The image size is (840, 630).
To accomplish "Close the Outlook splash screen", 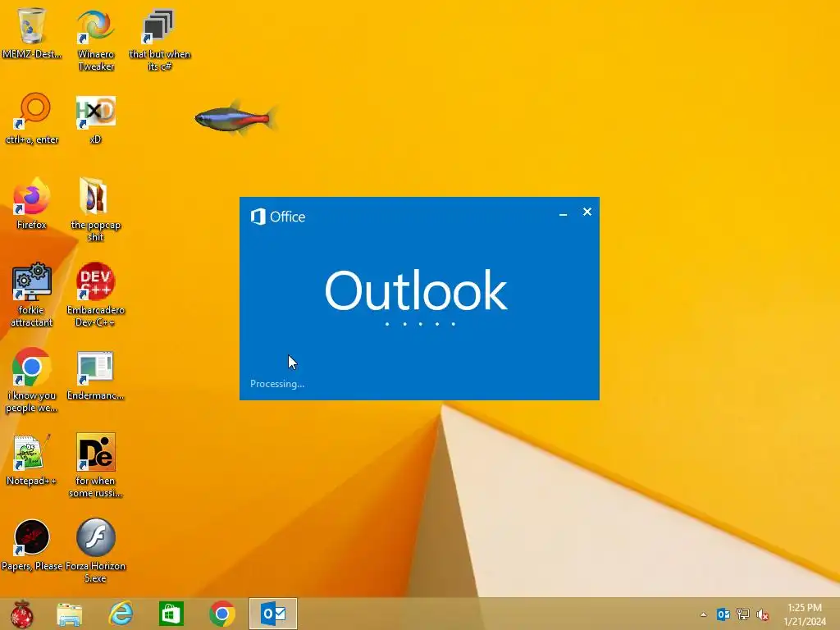I will click(x=587, y=212).
